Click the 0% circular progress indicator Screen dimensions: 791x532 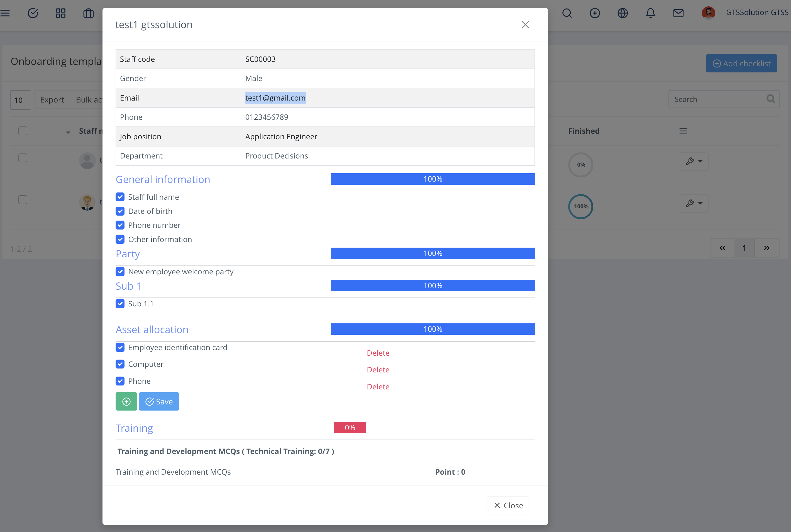pos(581,165)
